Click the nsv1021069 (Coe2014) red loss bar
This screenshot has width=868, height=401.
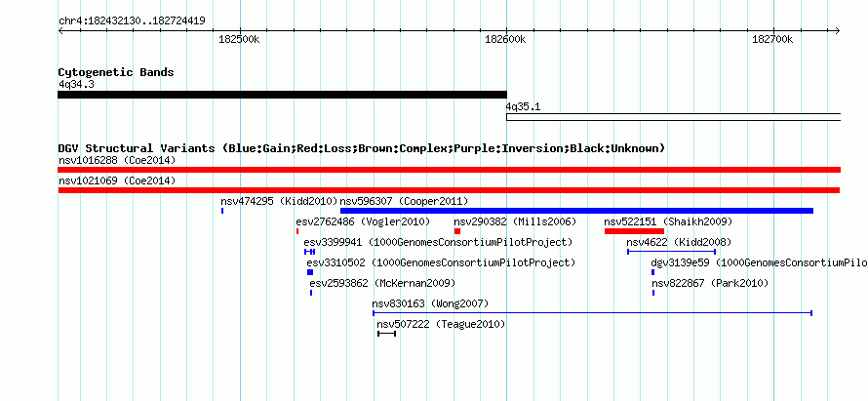(449, 190)
